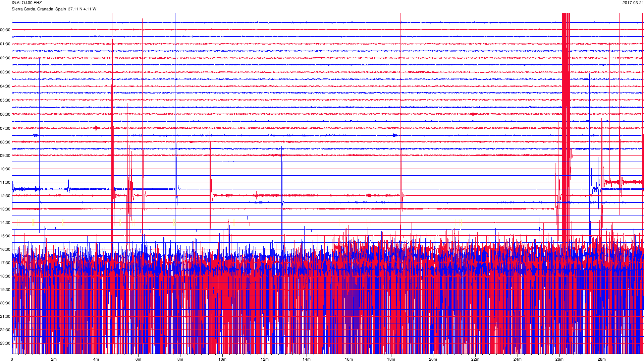Click the 0 minute axis label
The width and height of the screenshot is (644, 362).
click(x=12, y=359)
